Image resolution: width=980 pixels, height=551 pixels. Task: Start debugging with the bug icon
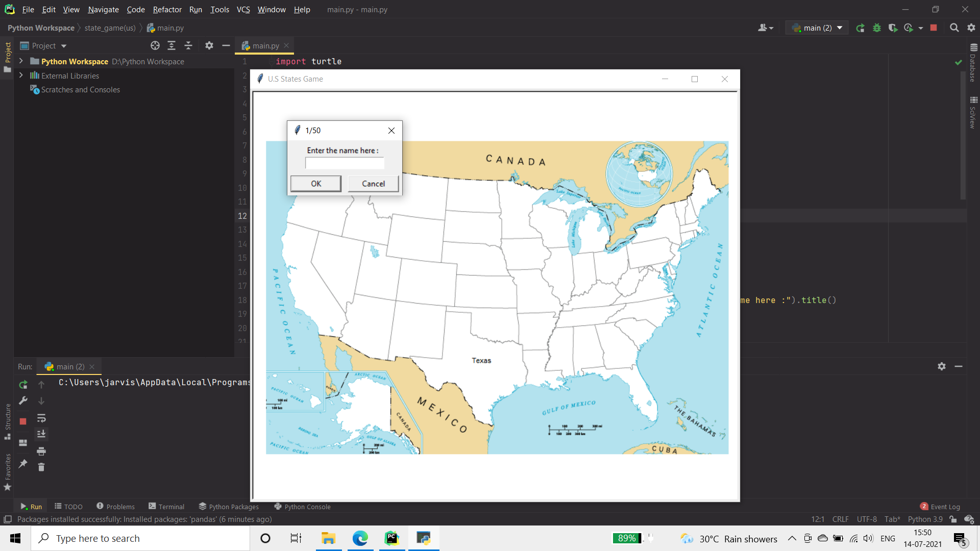877,28
